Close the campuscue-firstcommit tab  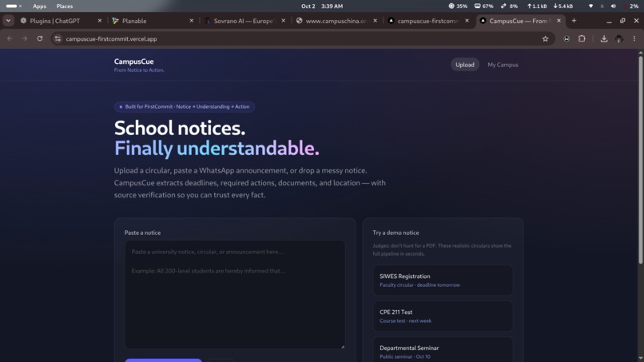pyautogui.click(x=467, y=21)
